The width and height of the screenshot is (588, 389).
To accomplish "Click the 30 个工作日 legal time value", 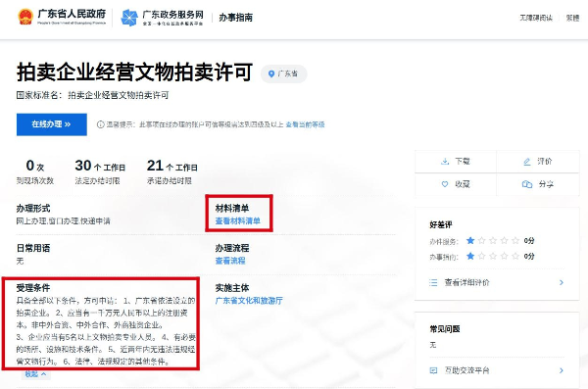I will point(100,166).
